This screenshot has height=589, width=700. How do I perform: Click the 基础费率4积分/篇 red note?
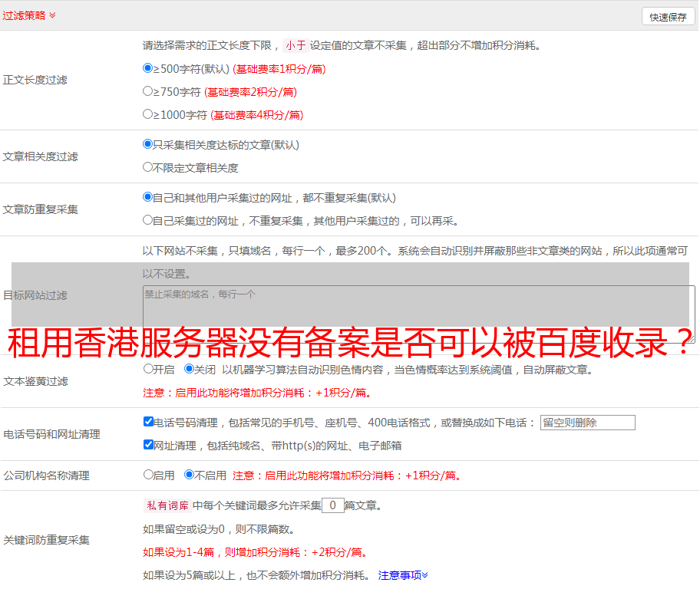coord(256,115)
